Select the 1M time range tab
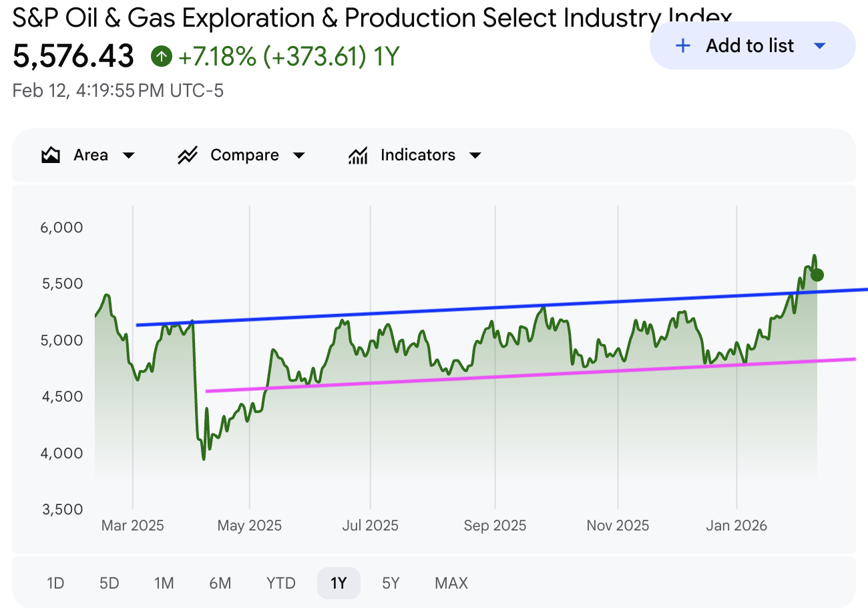Screen dimensions: 868x608 coord(164,583)
